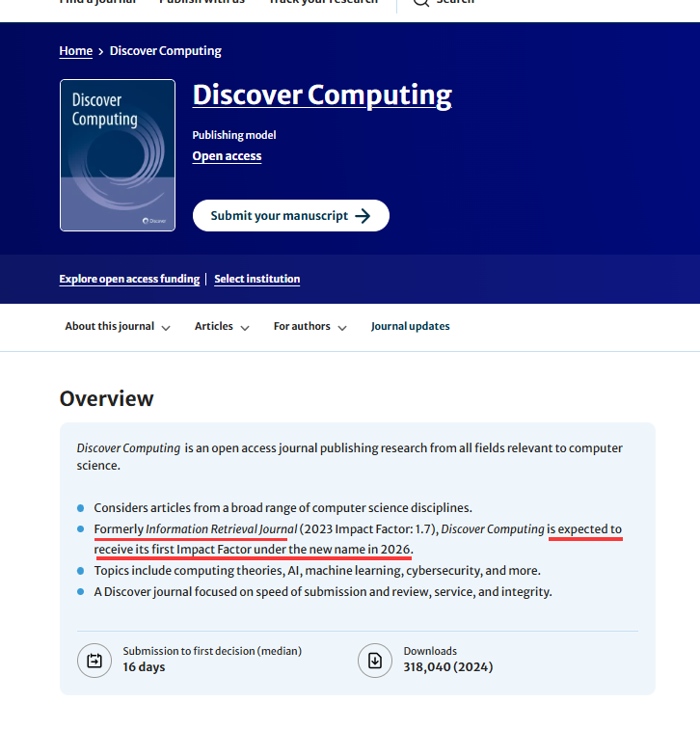700x730 pixels.
Task: Click Submit your manuscript button
Action: coord(291,216)
